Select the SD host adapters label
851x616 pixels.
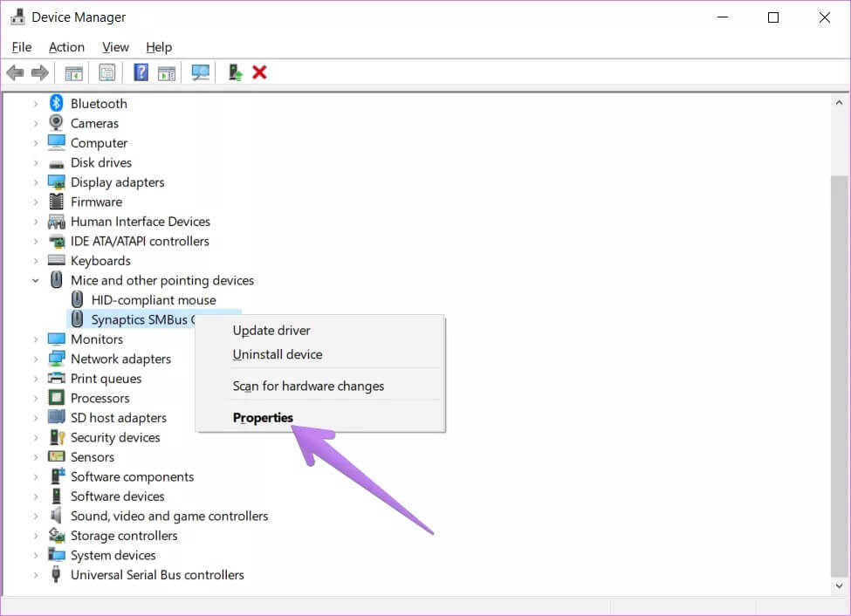coord(119,417)
